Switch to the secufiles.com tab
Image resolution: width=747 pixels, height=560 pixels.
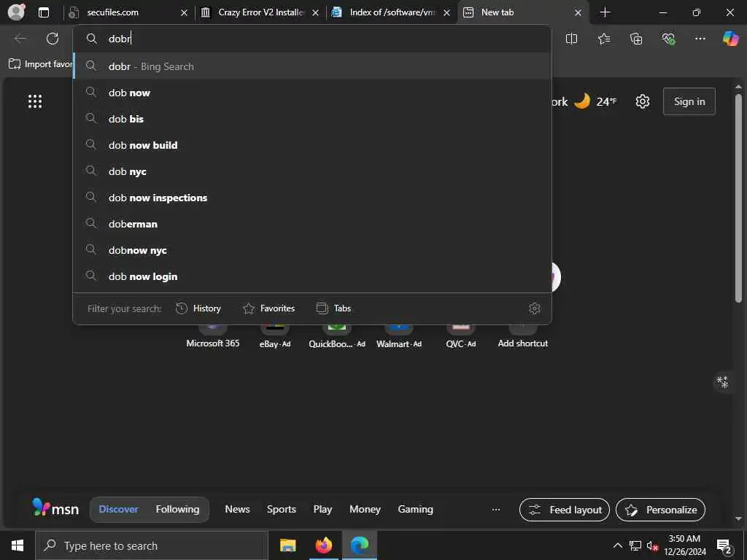(x=127, y=12)
